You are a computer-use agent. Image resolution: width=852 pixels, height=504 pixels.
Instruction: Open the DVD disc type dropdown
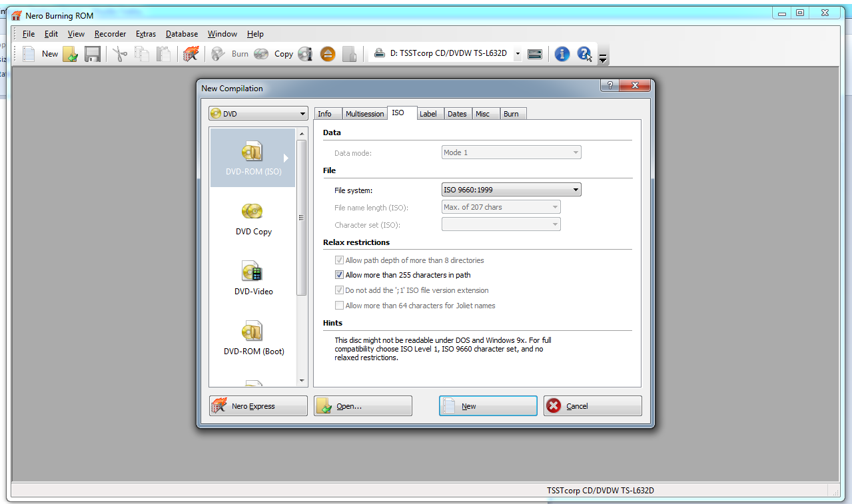[258, 114]
